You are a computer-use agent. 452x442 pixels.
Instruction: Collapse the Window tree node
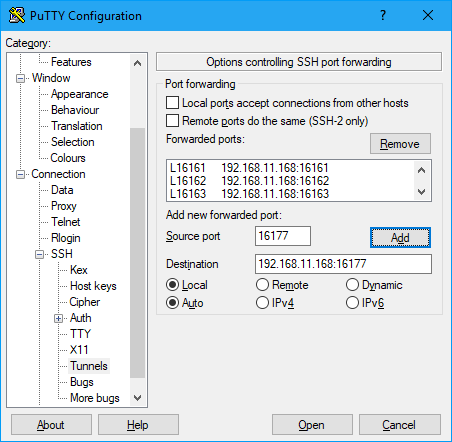[21, 78]
